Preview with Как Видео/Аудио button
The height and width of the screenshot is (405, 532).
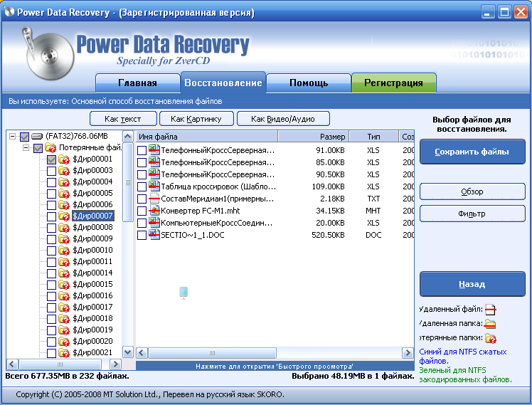click(283, 119)
